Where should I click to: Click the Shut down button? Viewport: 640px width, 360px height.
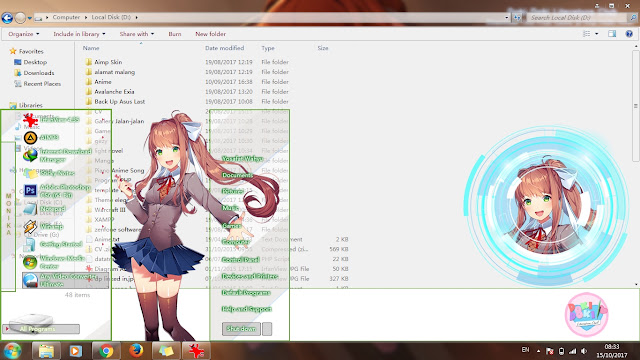(241, 329)
